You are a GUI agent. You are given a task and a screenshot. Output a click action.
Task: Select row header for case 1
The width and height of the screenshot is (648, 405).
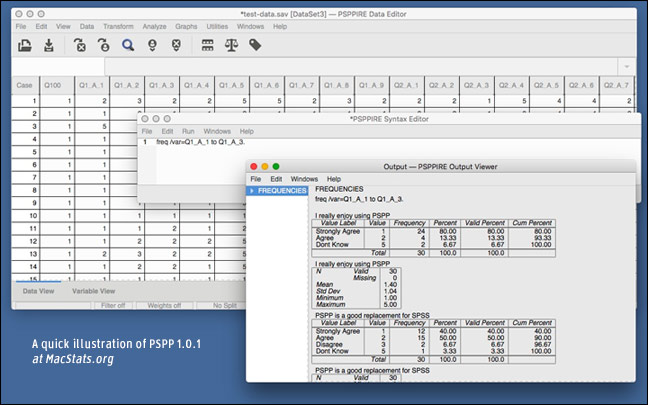(x=25, y=101)
